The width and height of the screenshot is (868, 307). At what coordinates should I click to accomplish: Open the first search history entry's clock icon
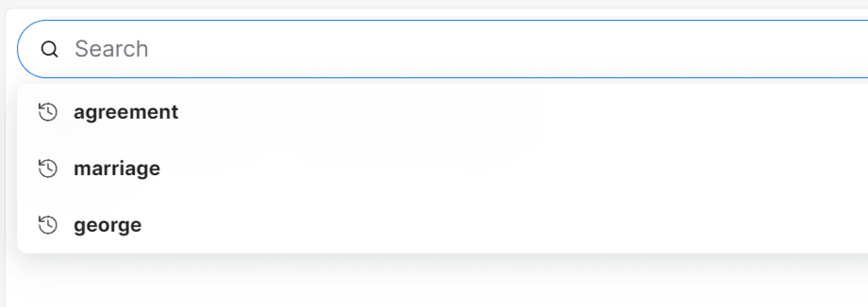tap(48, 112)
